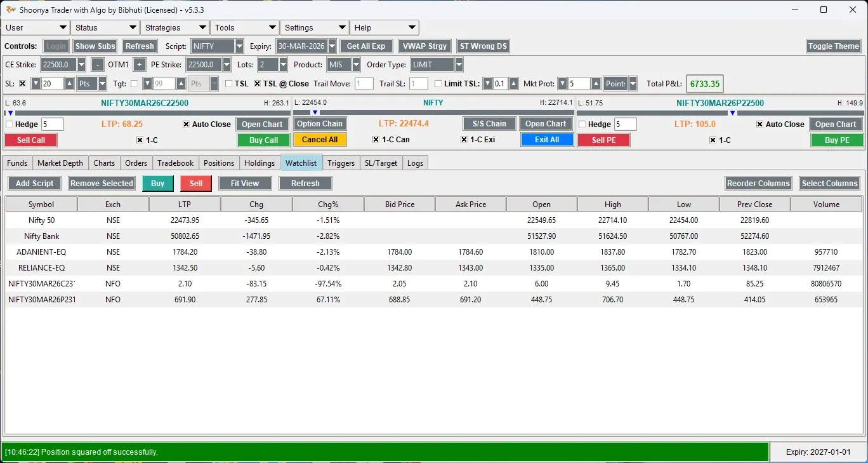The width and height of the screenshot is (868, 463).
Task: Switch to the Funds tab
Action: tap(17, 163)
